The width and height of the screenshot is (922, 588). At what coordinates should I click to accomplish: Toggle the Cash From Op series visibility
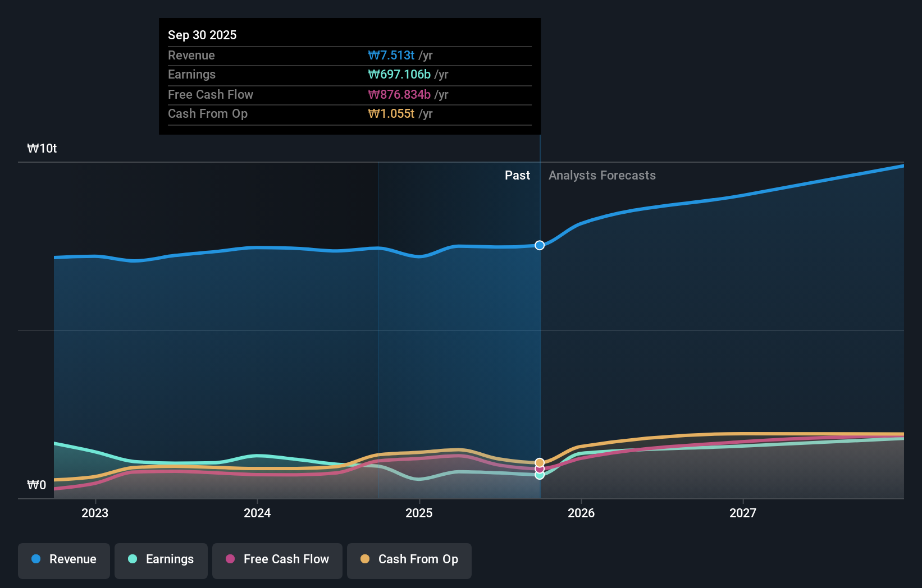[x=409, y=560]
